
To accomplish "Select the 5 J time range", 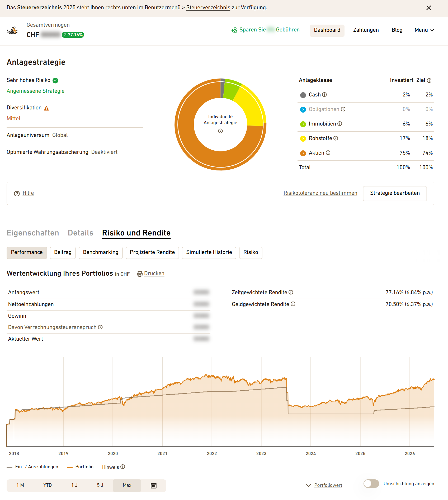I will [x=100, y=485].
